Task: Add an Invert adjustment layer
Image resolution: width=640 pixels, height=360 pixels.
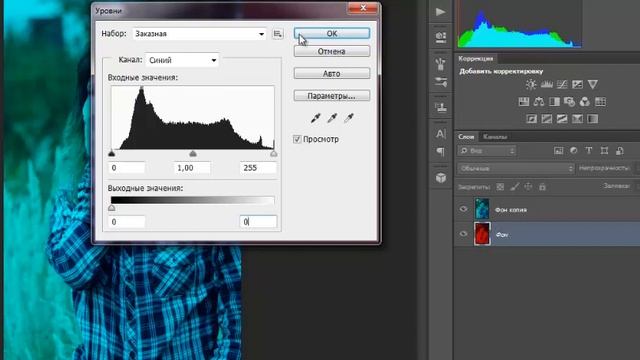Action: pos(531,119)
